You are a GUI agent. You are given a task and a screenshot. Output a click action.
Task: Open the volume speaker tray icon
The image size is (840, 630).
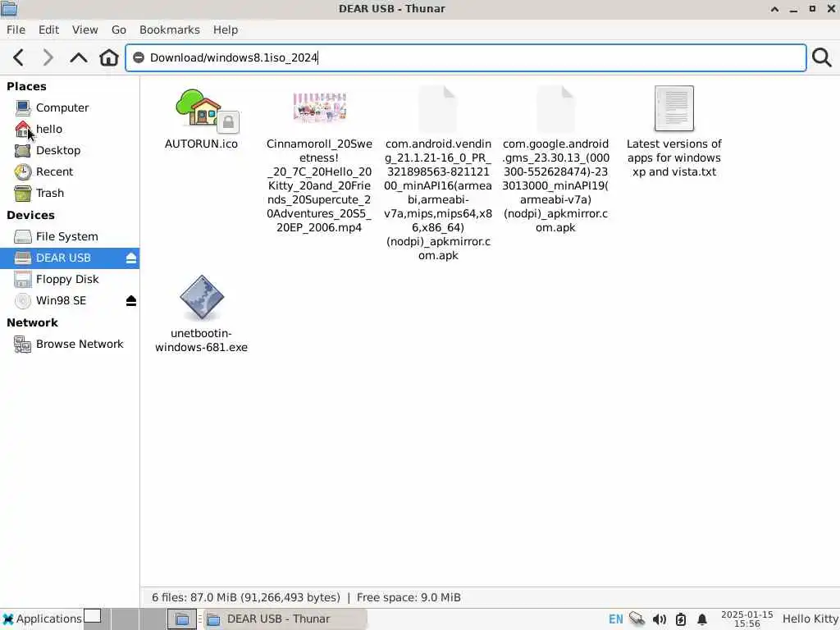(x=659, y=619)
